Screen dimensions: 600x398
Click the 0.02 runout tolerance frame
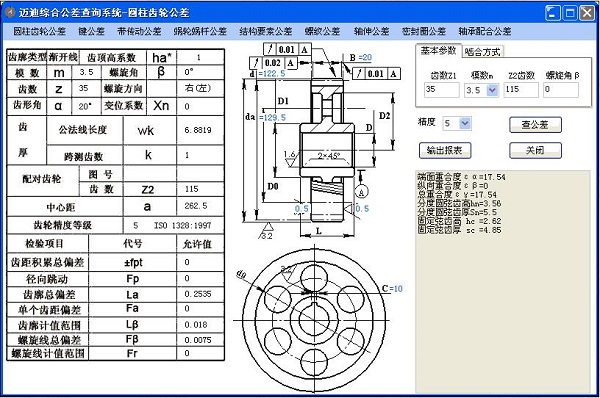(273, 63)
